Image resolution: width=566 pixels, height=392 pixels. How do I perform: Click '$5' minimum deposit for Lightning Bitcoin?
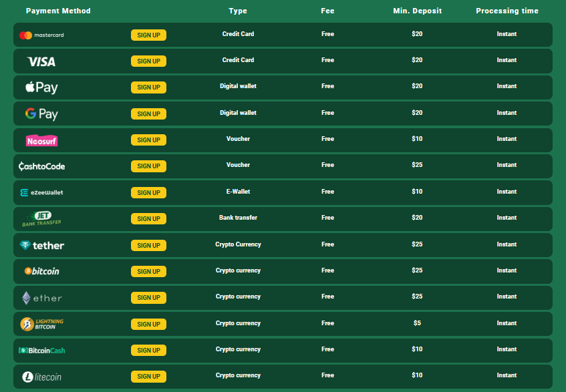coord(417,323)
